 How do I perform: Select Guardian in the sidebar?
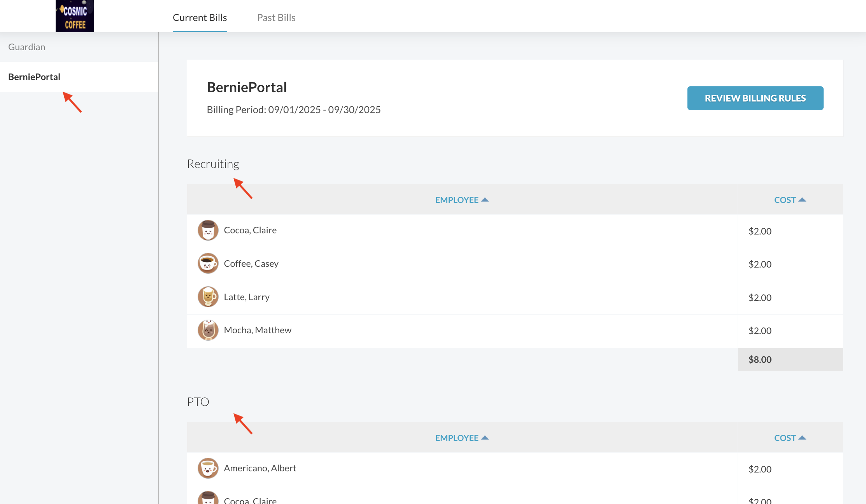point(79,47)
